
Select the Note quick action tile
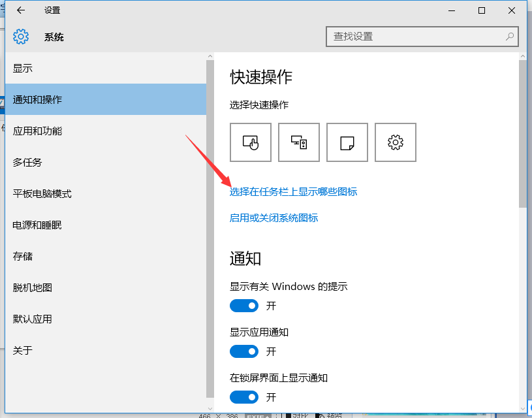(347, 142)
